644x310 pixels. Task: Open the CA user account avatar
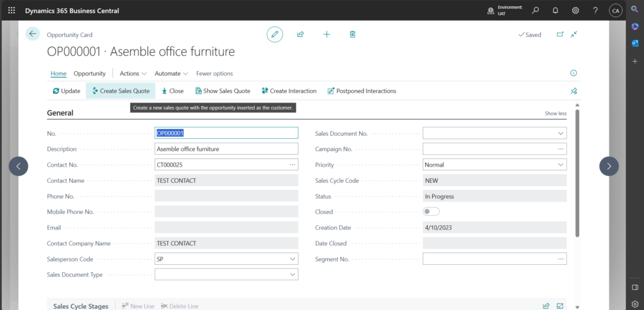tap(615, 11)
